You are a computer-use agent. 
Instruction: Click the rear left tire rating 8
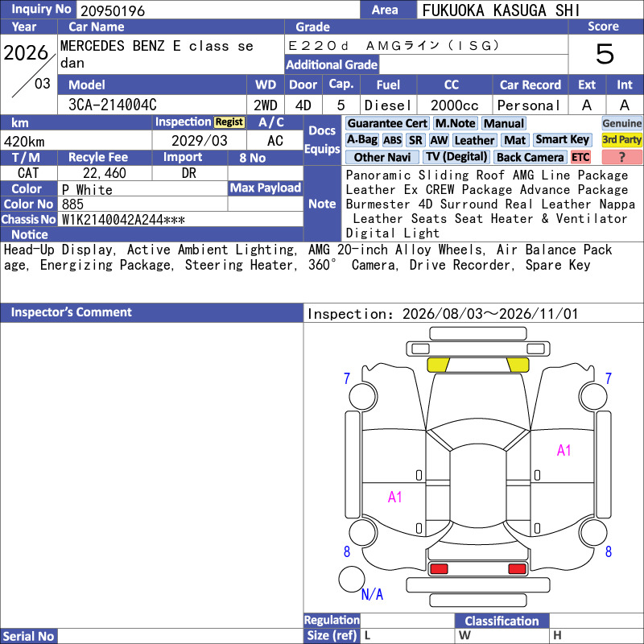[x=347, y=551]
